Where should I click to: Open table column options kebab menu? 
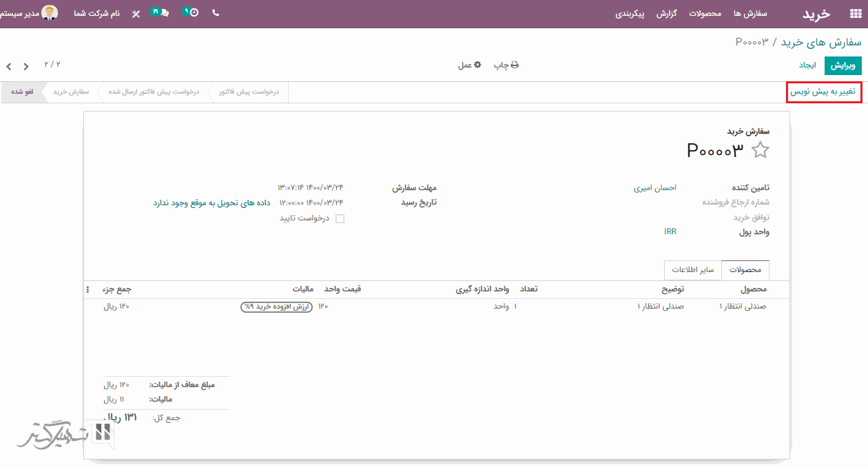(87, 289)
